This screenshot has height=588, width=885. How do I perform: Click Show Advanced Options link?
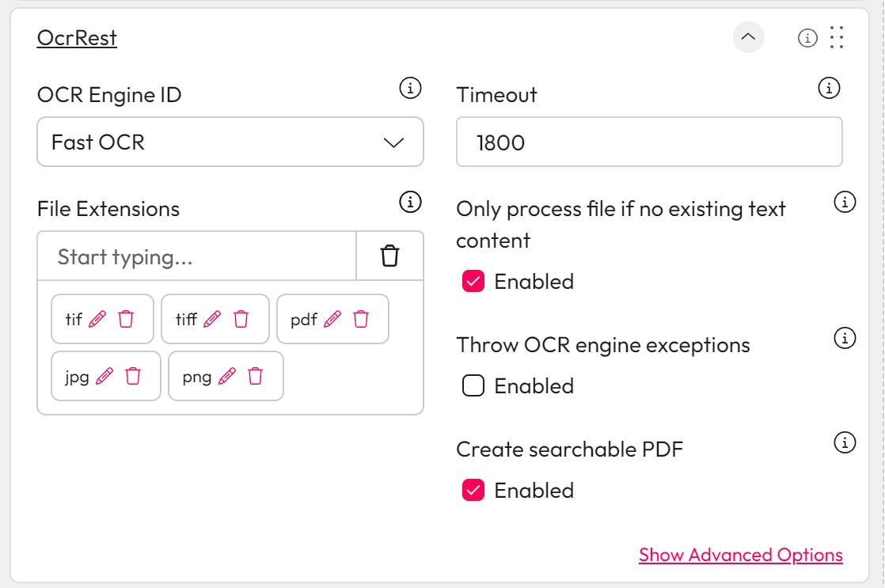click(740, 555)
